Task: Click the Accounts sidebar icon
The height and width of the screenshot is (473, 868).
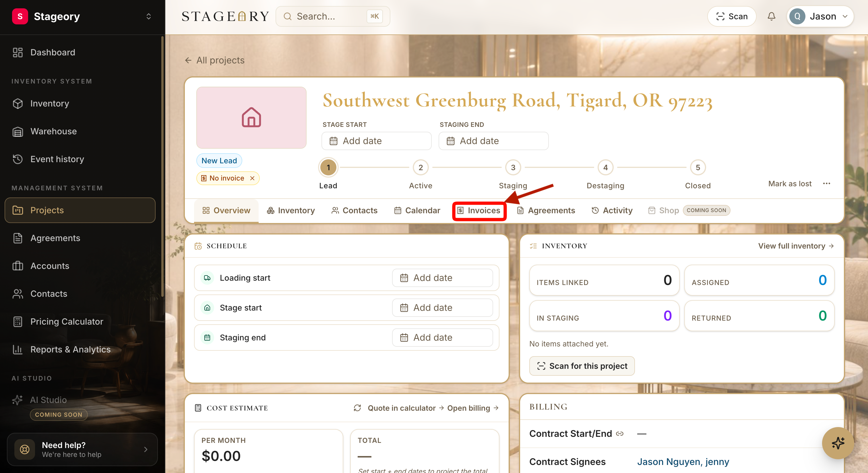Action: pos(18,266)
